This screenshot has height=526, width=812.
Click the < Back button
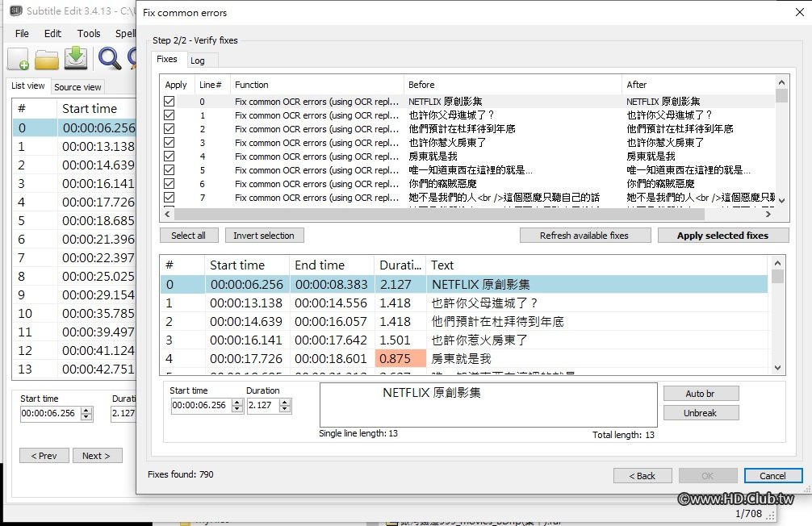(642, 476)
